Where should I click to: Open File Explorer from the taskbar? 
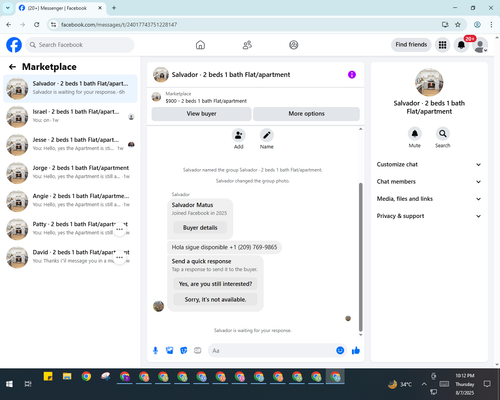pos(67,377)
